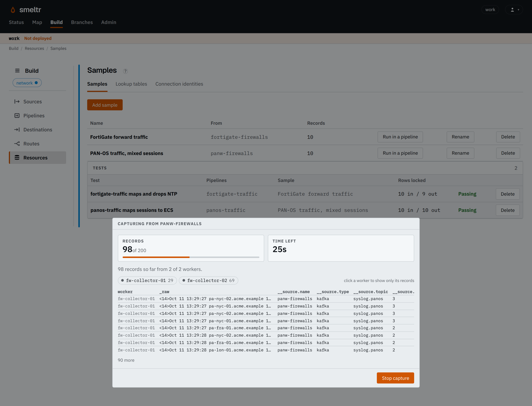Screen dimensions: 532x406
Task: Toggle the Build sidebar hamburger icon
Action: point(17,70)
